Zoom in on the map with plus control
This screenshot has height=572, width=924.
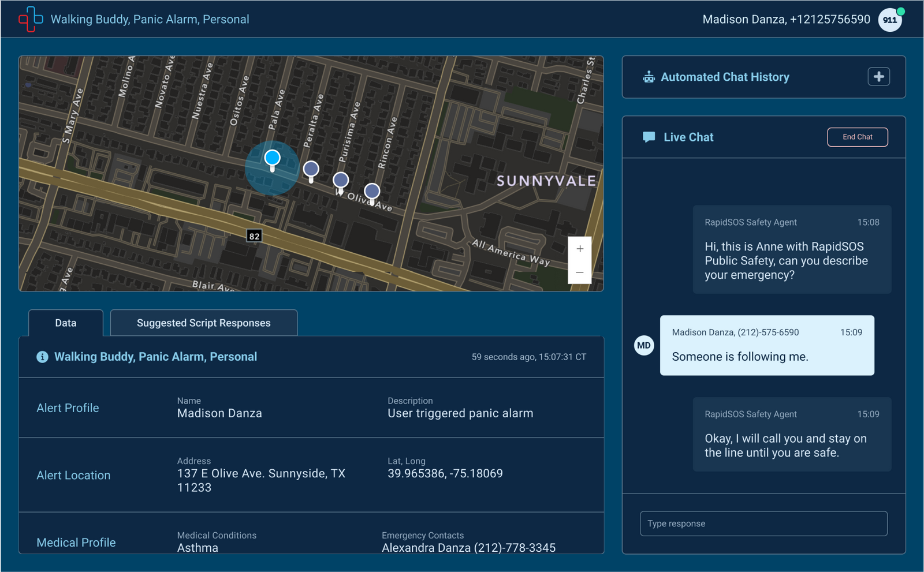[x=579, y=248]
